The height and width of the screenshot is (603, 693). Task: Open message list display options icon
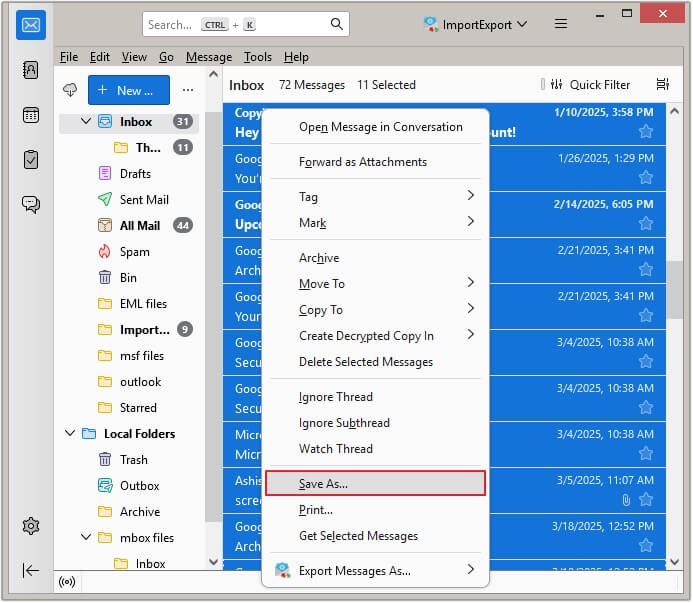(x=662, y=85)
